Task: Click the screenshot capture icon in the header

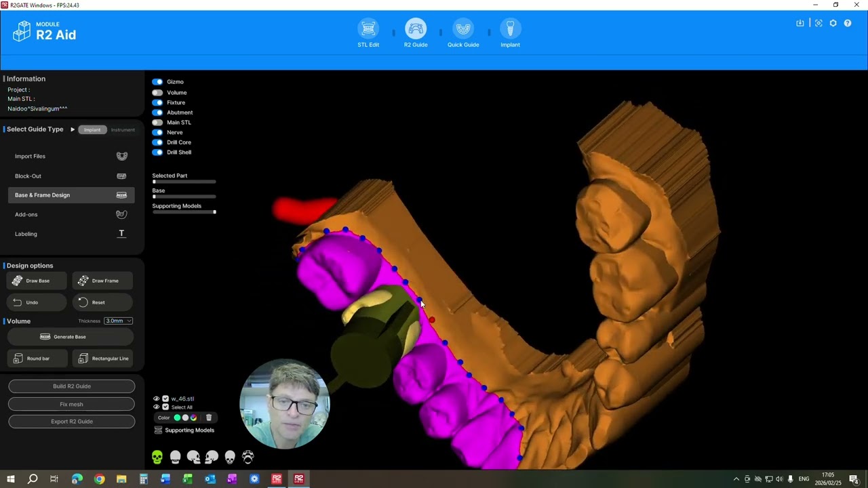Action: point(818,23)
